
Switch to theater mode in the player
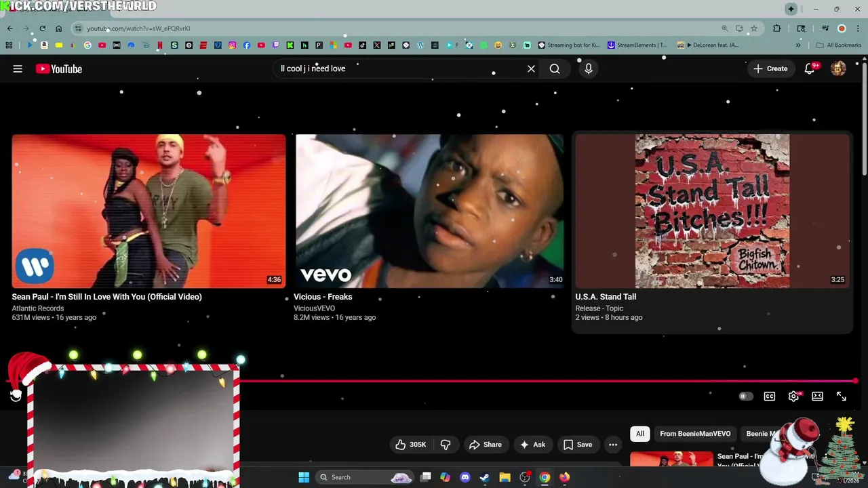pos(817,396)
